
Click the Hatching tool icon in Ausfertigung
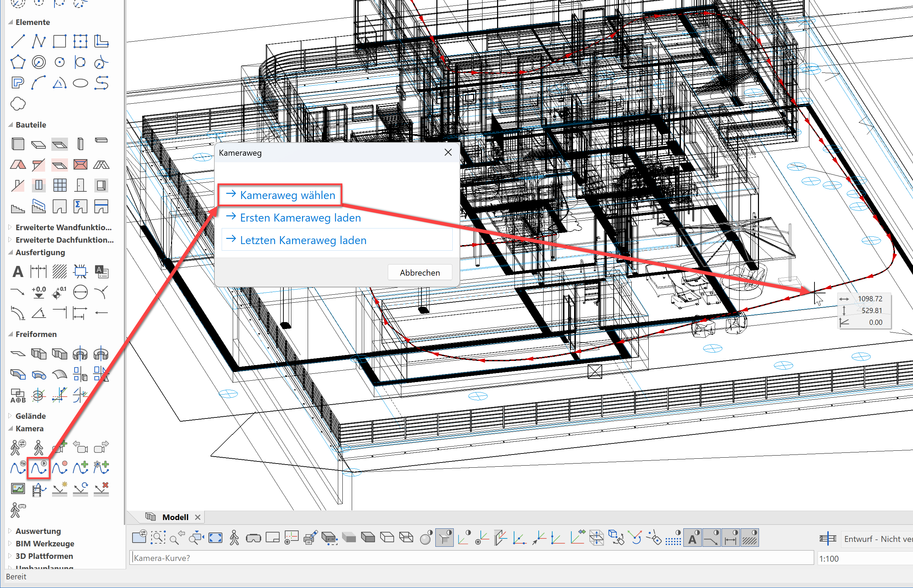[59, 272]
